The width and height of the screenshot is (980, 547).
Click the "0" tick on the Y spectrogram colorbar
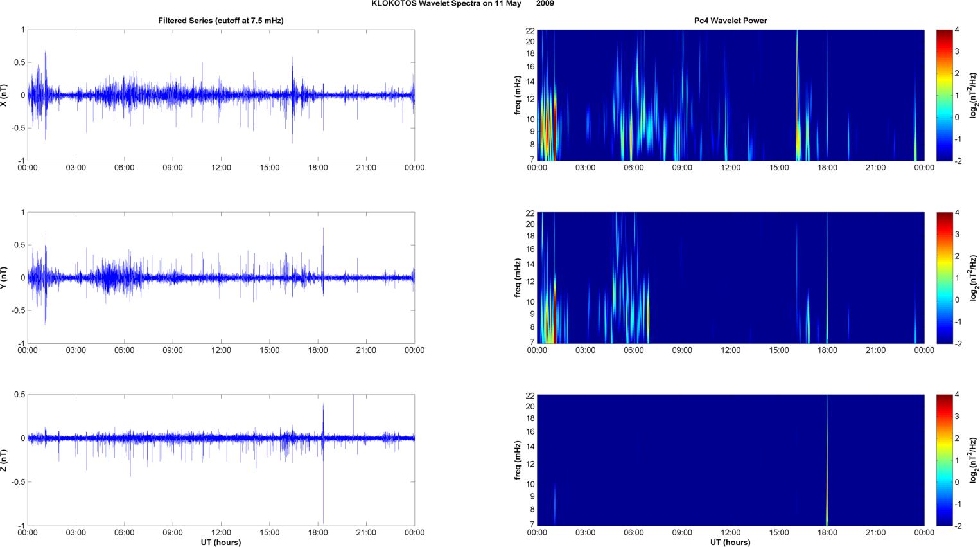957,300
